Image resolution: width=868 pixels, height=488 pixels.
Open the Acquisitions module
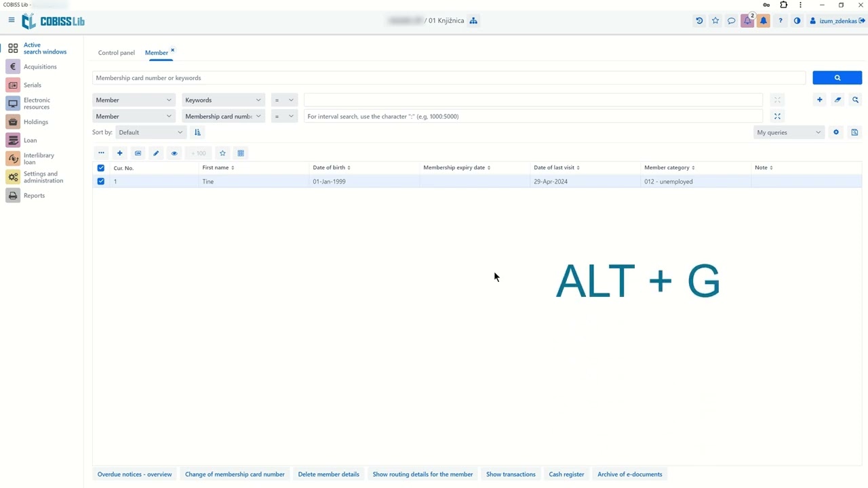pos(40,66)
